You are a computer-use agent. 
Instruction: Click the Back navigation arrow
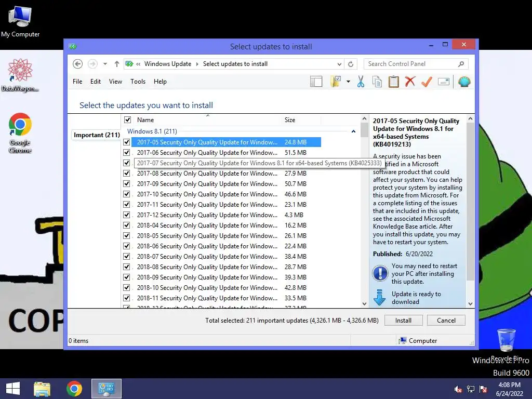[x=78, y=64]
